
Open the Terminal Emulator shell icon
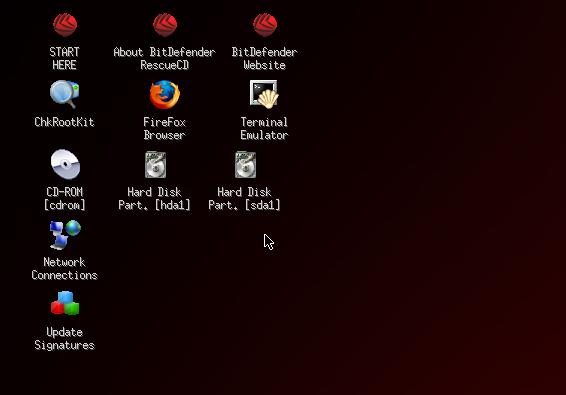(x=264, y=94)
